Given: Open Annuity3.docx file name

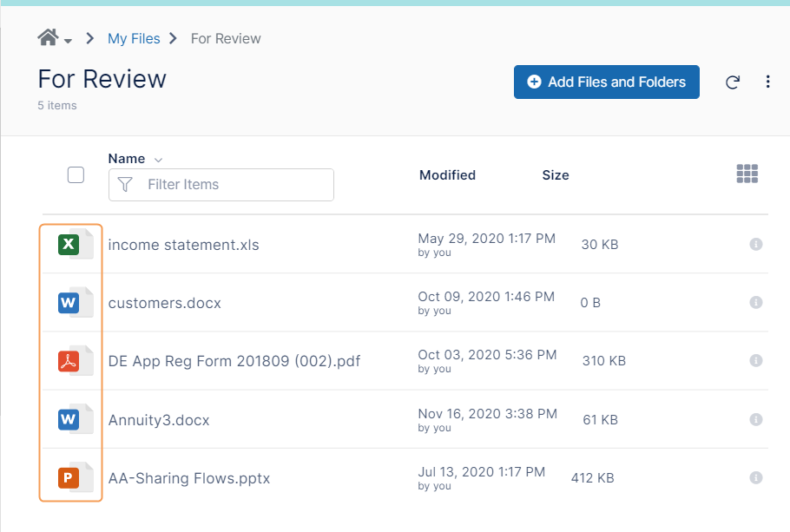Looking at the screenshot, I should 159,420.
